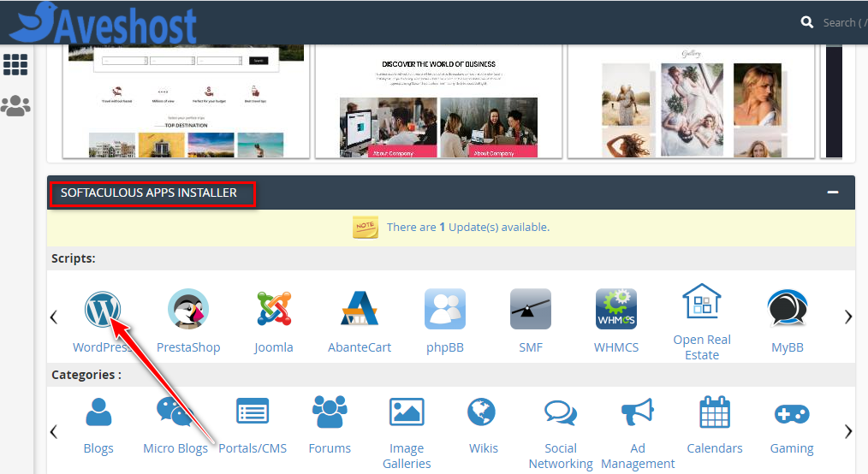The width and height of the screenshot is (868, 474).
Task: Select the Wikis globe icon
Action: point(482,412)
